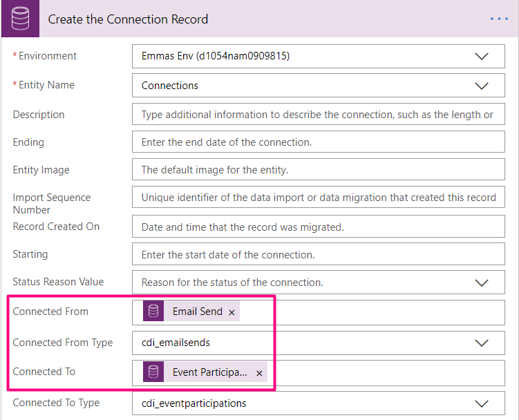The height and width of the screenshot is (420, 519).
Task: Click the Starting date input field
Action: [x=318, y=255]
